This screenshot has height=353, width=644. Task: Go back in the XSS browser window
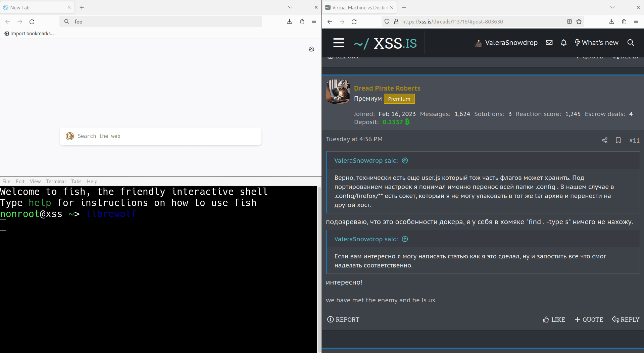click(x=330, y=22)
